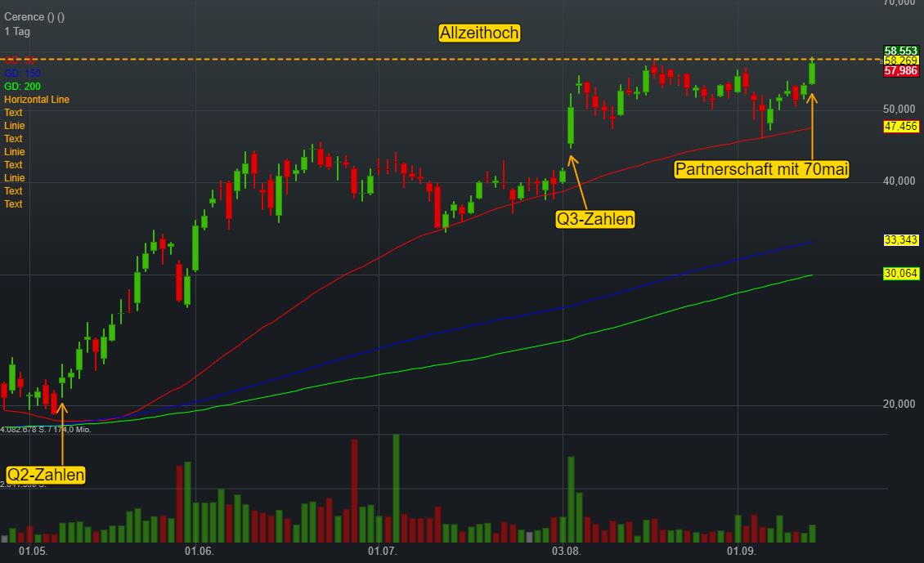This screenshot has height=563, width=924.
Task: Select the 03.08. date axis label
Action: coord(566,552)
